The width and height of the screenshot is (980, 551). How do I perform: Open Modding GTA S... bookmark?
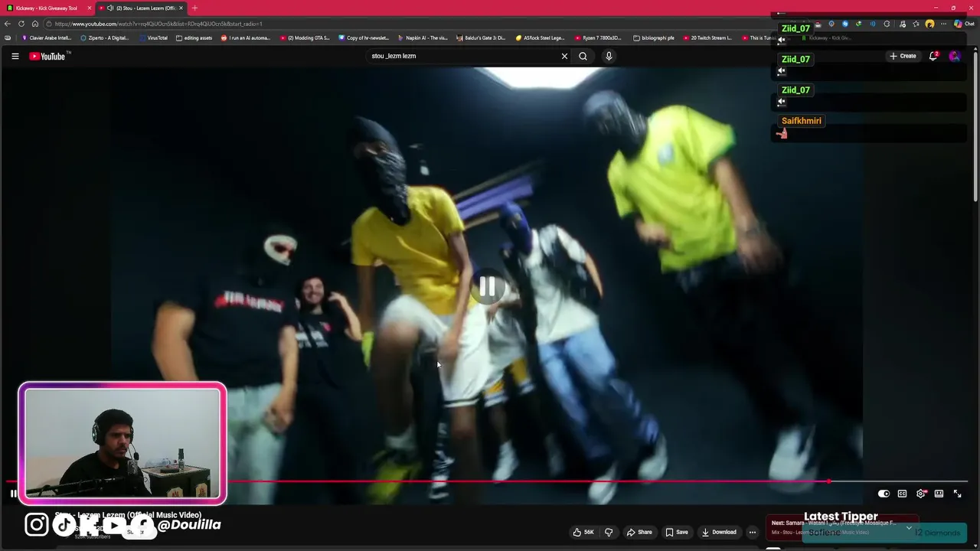coord(305,37)
